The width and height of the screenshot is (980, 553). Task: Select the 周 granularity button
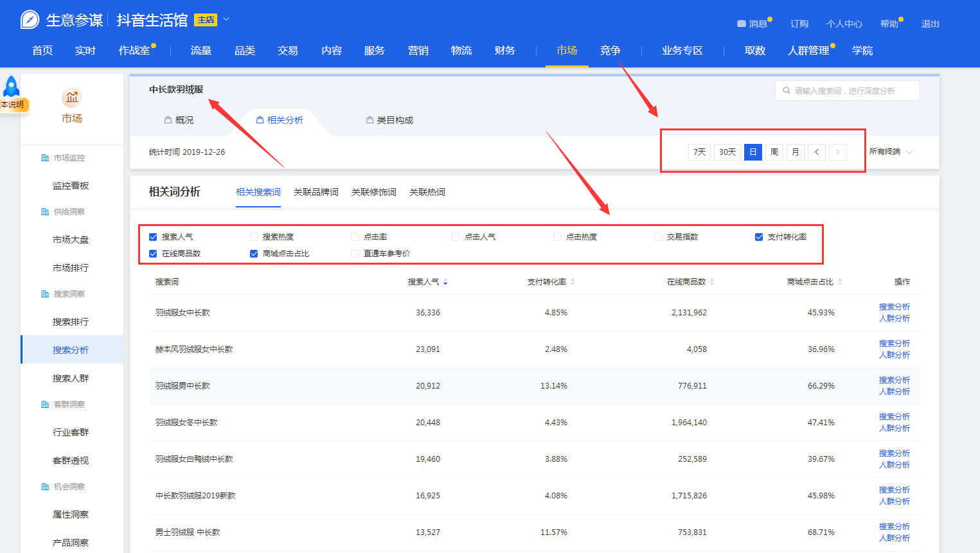pyautogui.click(x=774, y=152)
